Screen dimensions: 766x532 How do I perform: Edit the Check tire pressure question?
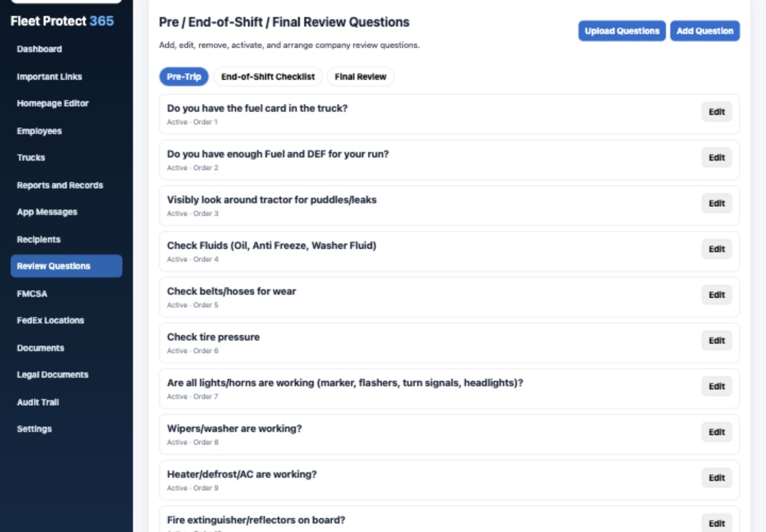click(717, 340)
